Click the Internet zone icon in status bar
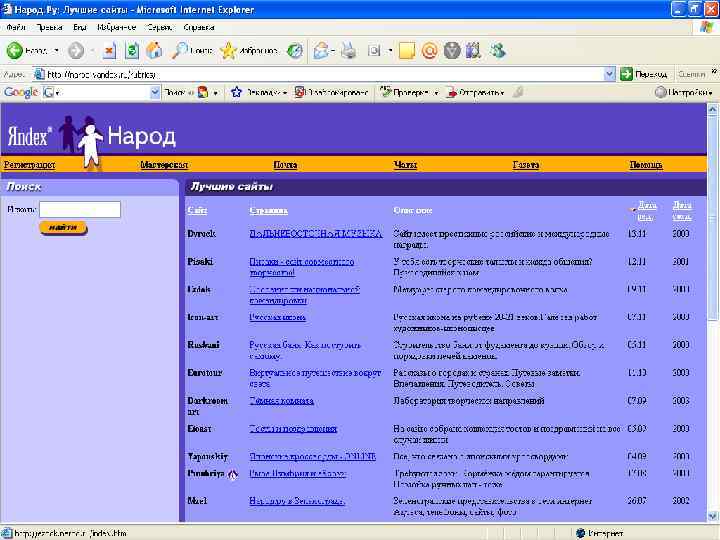 580,533
